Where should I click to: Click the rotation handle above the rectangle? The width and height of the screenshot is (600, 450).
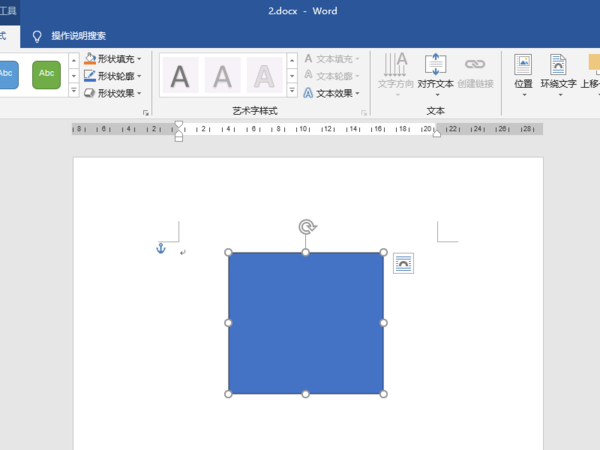[x=307, y=227]
